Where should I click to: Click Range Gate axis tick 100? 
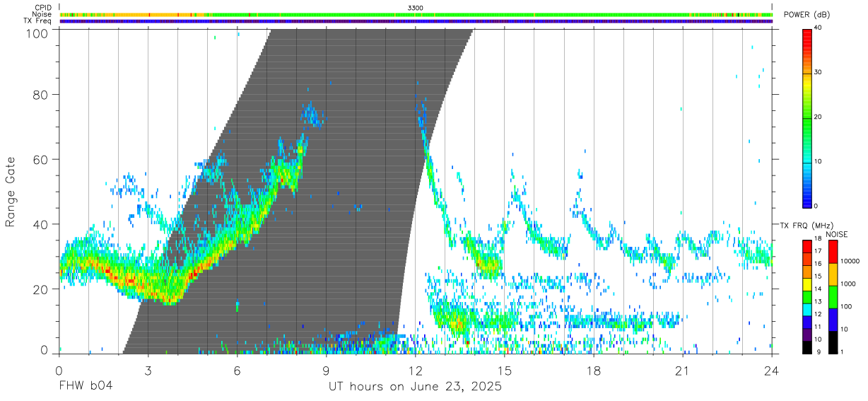tap(38, 33)
